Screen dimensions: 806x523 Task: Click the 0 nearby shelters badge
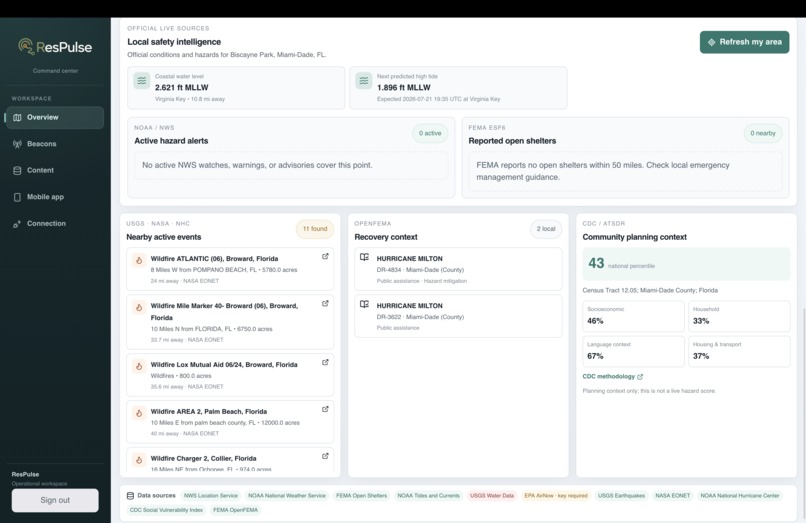[x=763, y=133]
